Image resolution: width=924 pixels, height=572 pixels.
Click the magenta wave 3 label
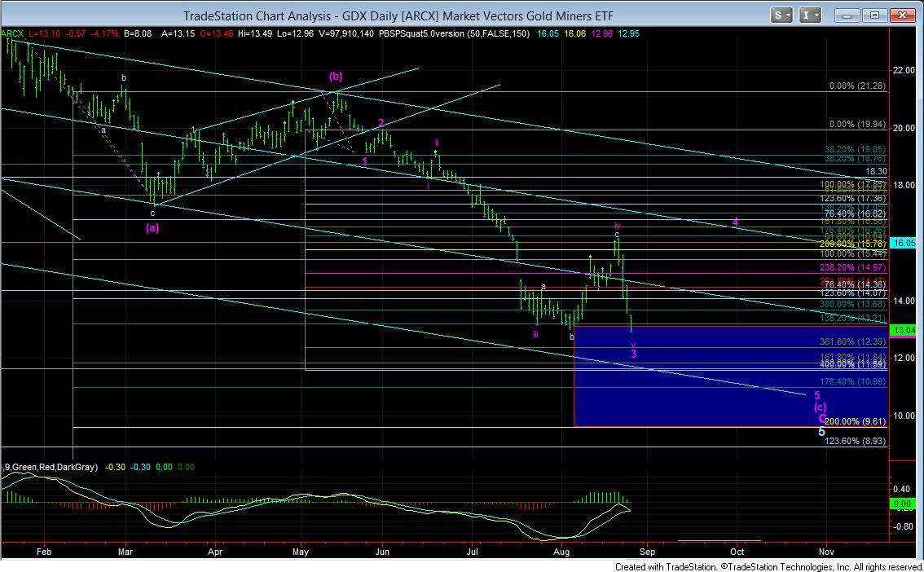point(634,354)
